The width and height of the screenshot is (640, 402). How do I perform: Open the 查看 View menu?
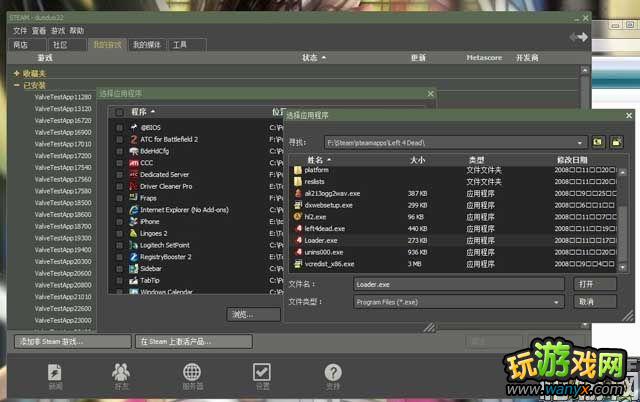click(39, 31)
